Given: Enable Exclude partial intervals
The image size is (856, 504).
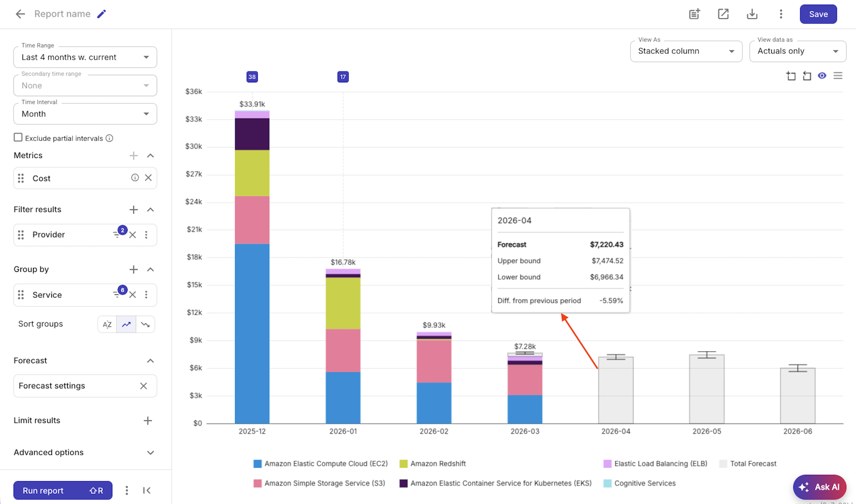Looking at the screenshot, I should [x=18, y=137].
